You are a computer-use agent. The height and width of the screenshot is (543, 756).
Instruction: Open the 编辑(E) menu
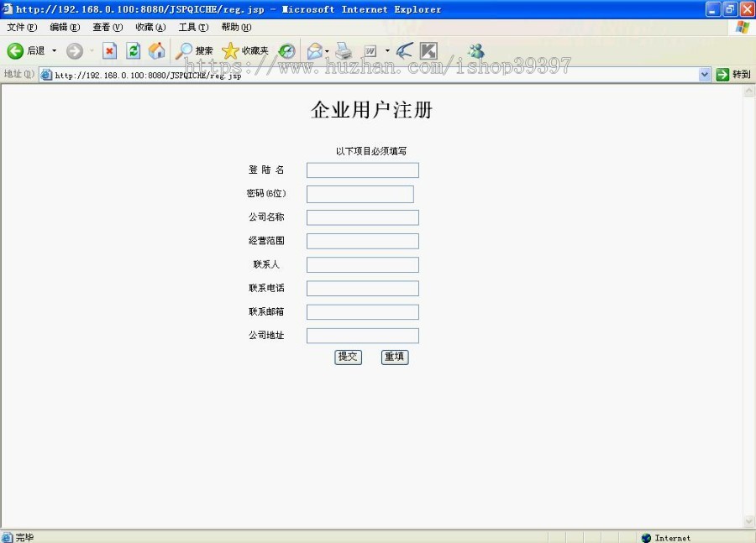(x=65, y=28)
